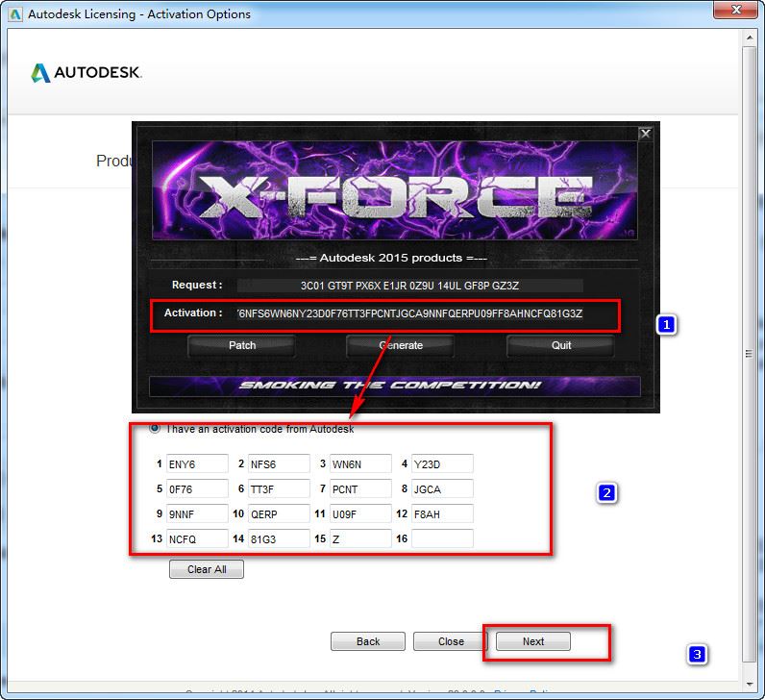Image resolution: width=765 pixels, height=700 pixels.
Task: Close the X-Force keygen window
Action: 645,134
